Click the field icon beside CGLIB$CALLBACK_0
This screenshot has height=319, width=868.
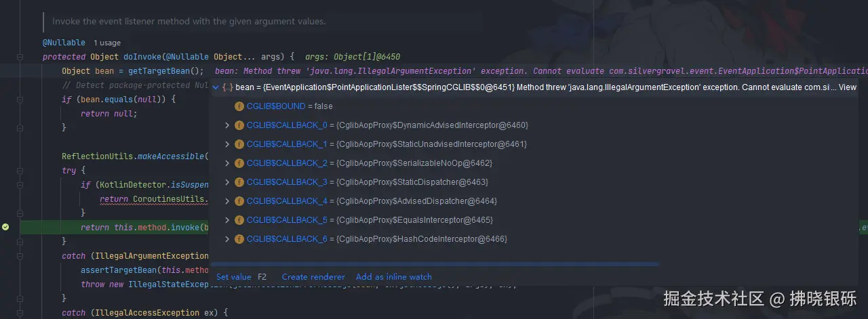point(239,125)
